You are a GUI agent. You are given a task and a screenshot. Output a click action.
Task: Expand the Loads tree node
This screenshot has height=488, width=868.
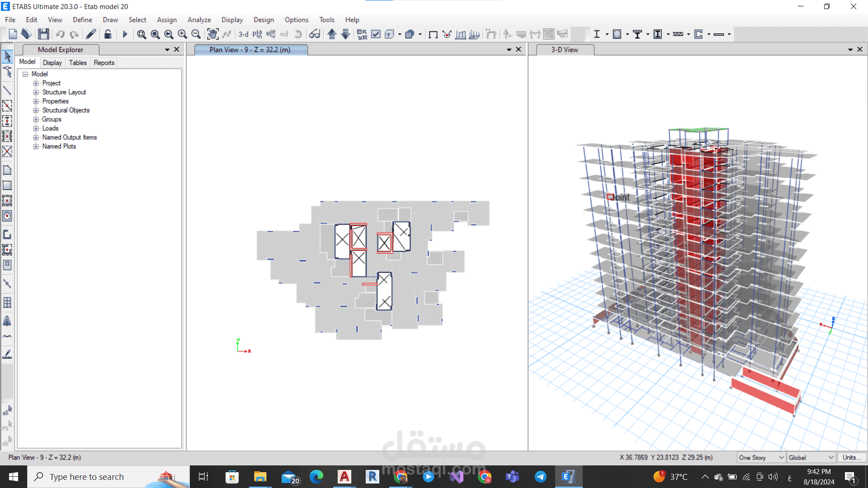click(x=36, y=128)
